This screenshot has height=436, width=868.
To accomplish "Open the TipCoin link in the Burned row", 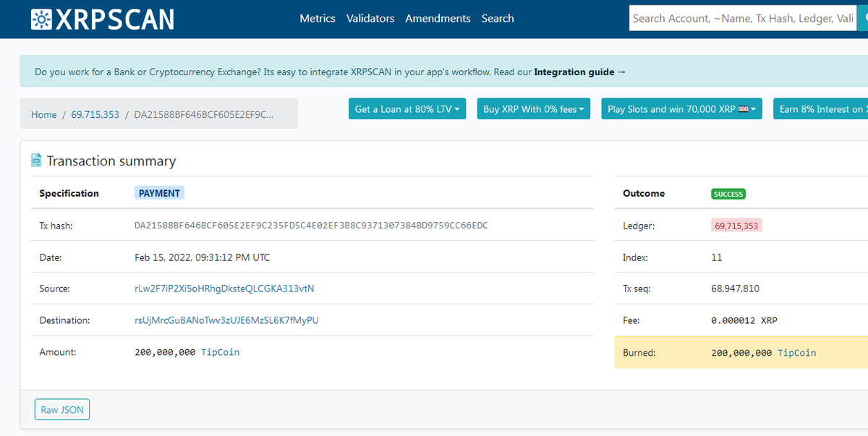I will click(797, 353).
